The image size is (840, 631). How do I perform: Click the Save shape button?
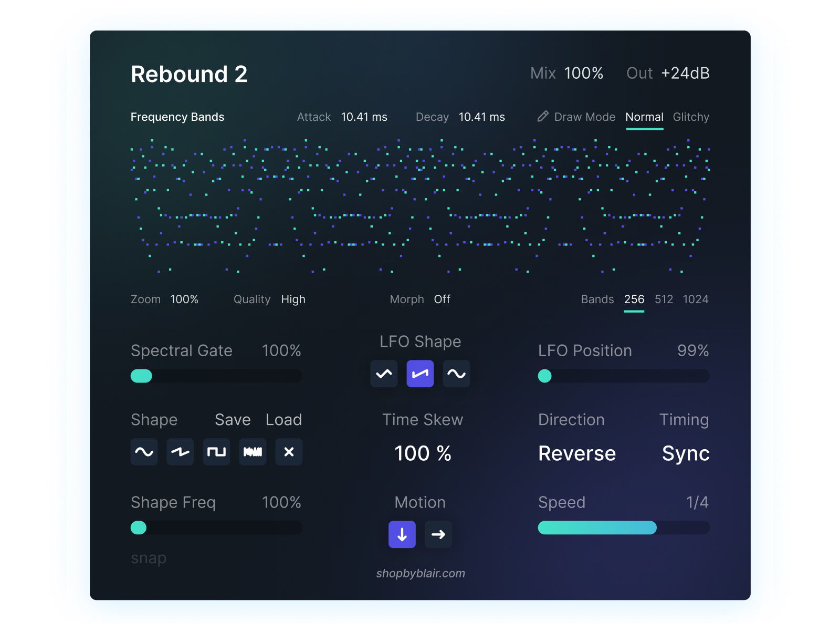(233, 420)
